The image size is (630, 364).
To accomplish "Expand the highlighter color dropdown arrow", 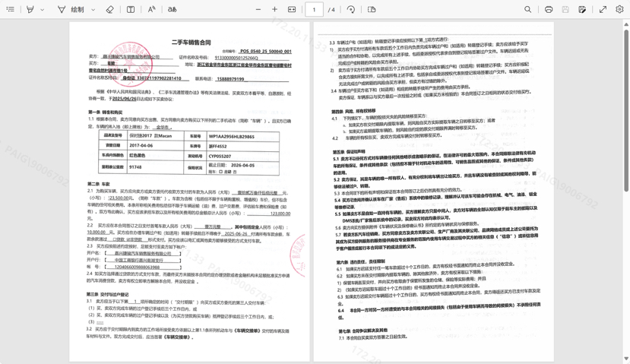I will [43, 10].
